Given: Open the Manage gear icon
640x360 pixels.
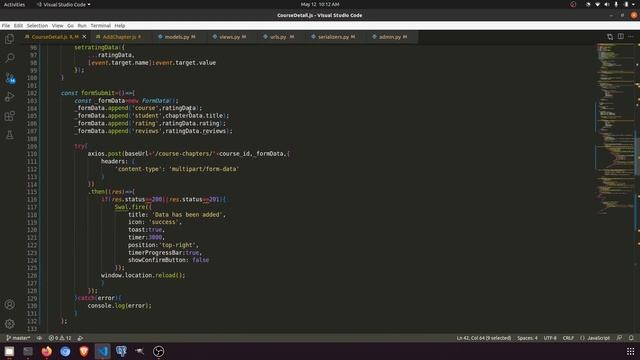Looking at the screenshot, I should pyautogui.click(x=9, y=324).
